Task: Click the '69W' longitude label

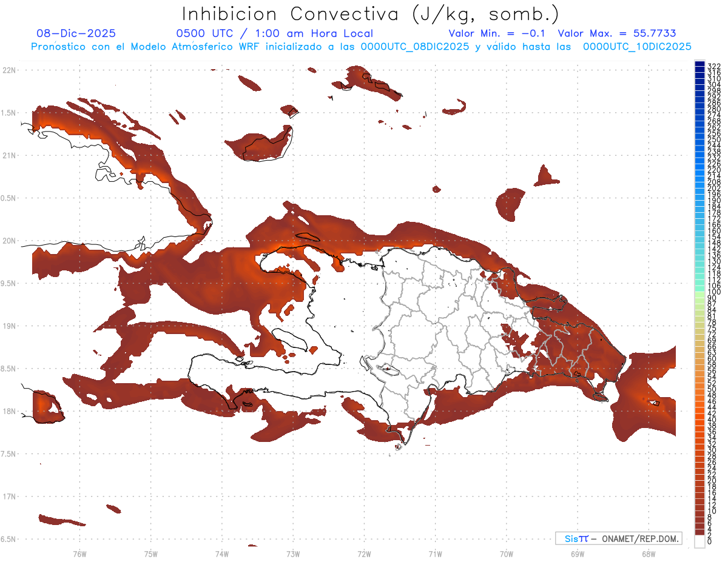Action: click(x=578, y=554)
